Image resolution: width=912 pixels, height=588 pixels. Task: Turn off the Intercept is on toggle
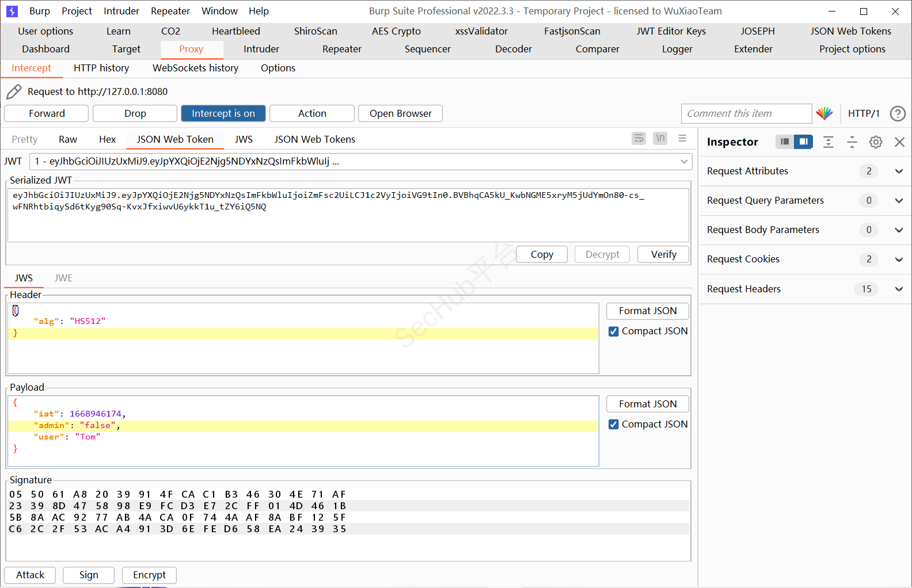(x=223, y=113)
